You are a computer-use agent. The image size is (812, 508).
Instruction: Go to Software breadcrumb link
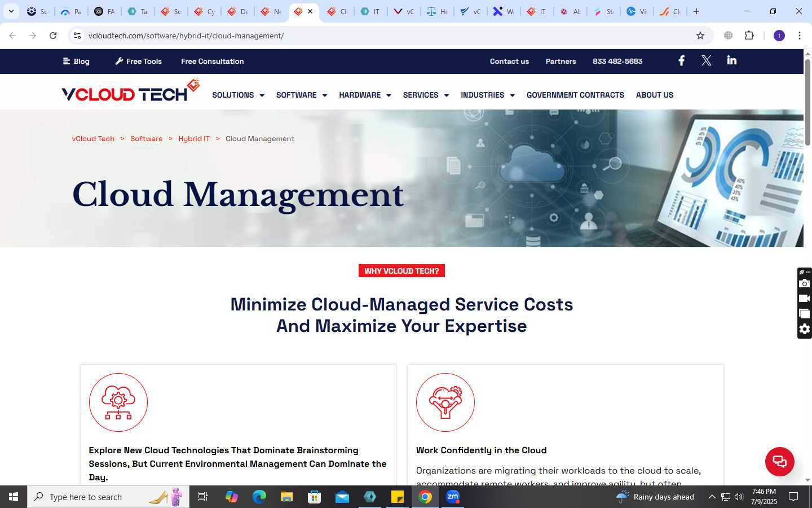coord(146,138)
